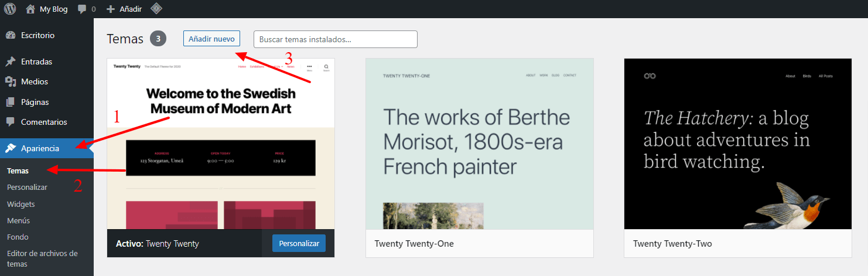
Task: Click the Temas page heading
Action: (x=125, y=39)
